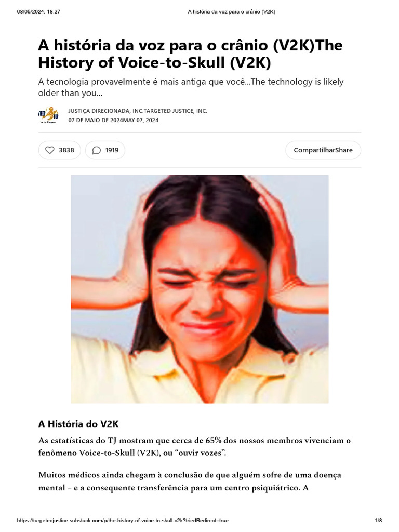Click the CompartilharShare button
This screenshot has height=532, width=399.
323,150
